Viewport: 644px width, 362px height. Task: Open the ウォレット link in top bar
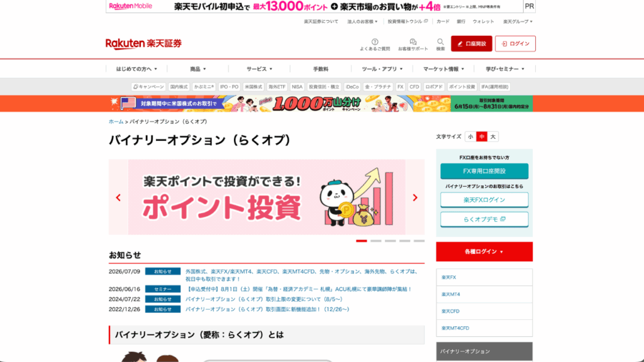[484, 21]
